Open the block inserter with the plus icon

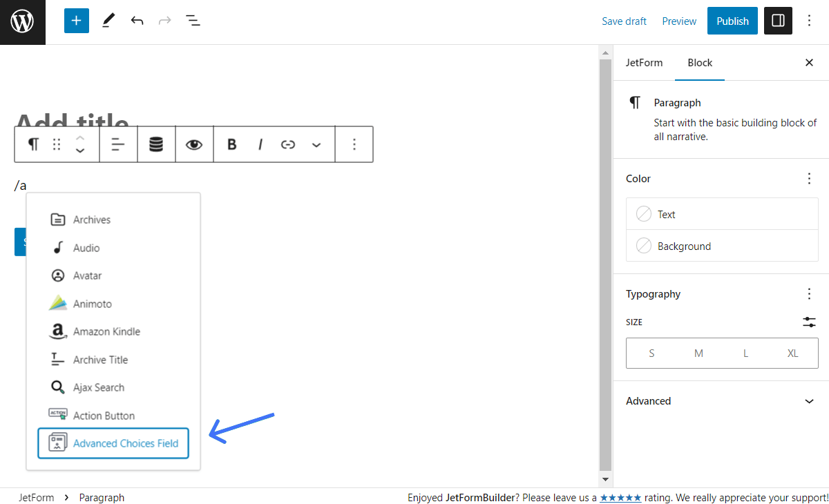tap(76, 21)
